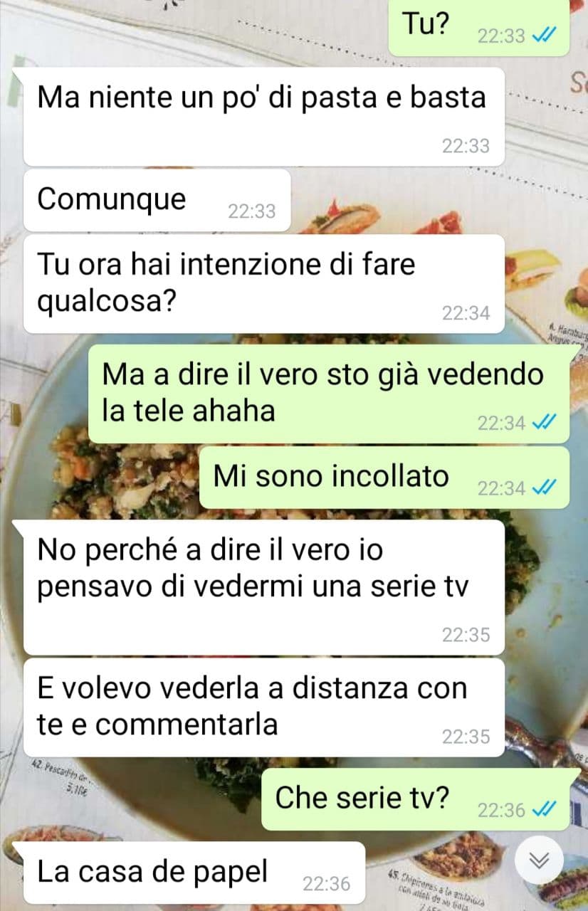Screen dimensions: 588x911
Task: Tap the 22:34 timestamp on 'qualcosa?' message
Action: (x=466, y=312)
